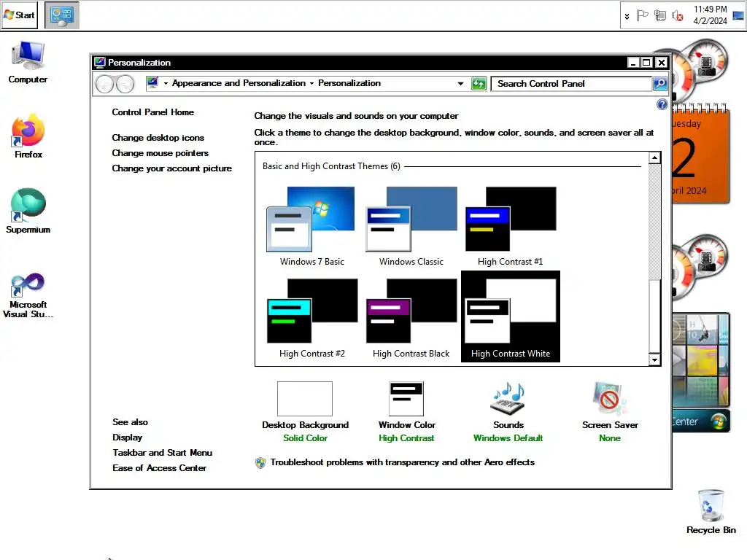The width and height of the screenshot is (747, 560).
Task: Open the address bar history dropdown
Action: click(460, 84)
